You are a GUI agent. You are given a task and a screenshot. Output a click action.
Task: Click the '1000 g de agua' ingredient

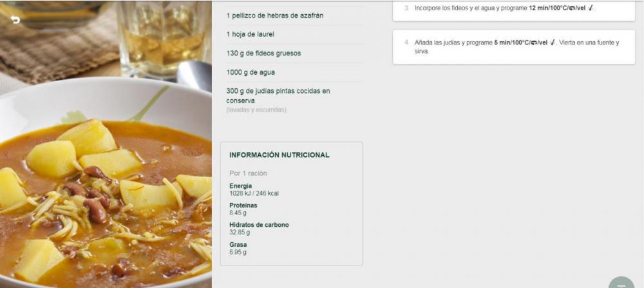251,72
